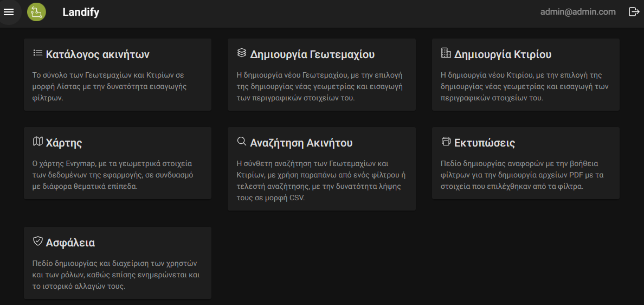The image size is (644, 305).
Task: Open the hamburger navigation menu
Action: [9, 12]
